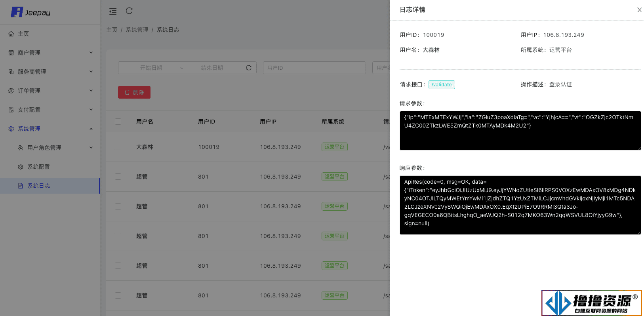
Task: Click 主页 in the breadcrumb
Action: pyautogui.click(x=112, y=30)
